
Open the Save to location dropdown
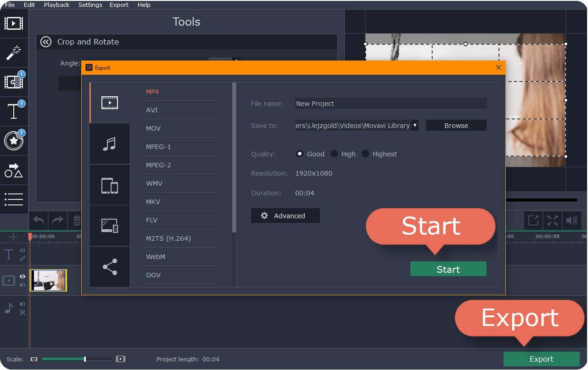pos(414,125)
